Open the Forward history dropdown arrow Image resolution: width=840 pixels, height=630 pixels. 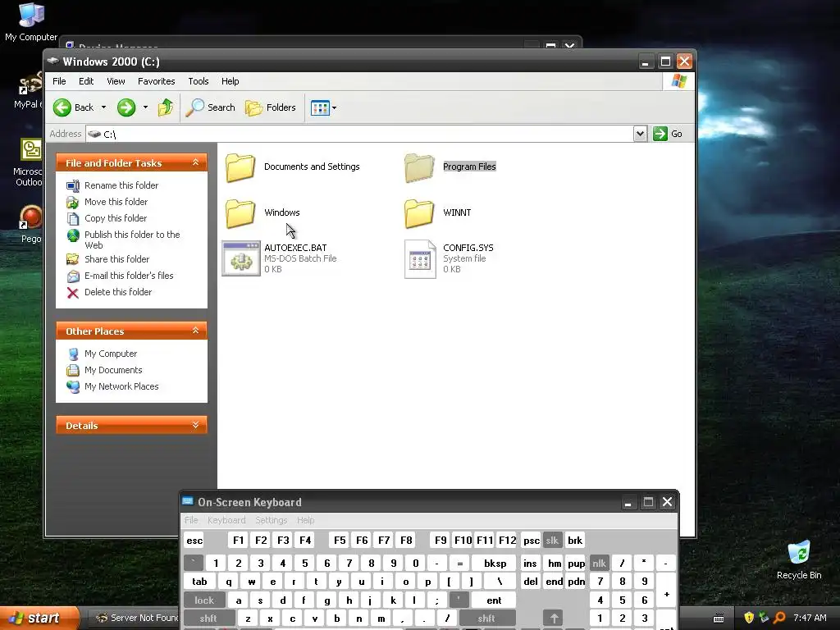point(145,107)
